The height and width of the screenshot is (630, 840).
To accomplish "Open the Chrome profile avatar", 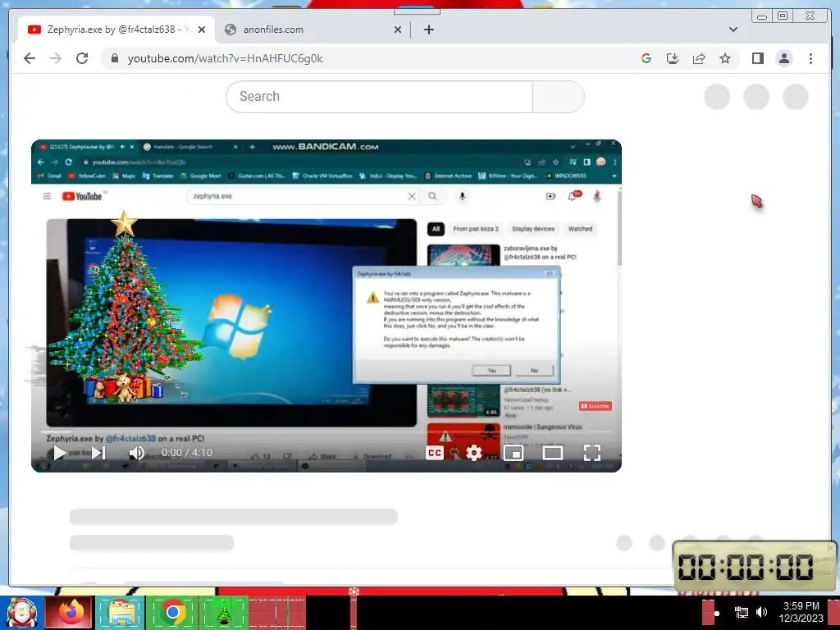I will [x=783, y=58].
